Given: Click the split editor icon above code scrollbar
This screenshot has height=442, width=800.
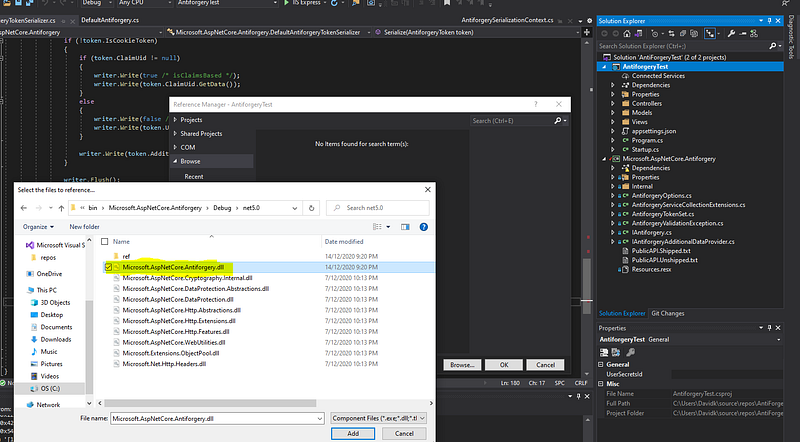Looking at the screenshot, I should coord(587,32).
